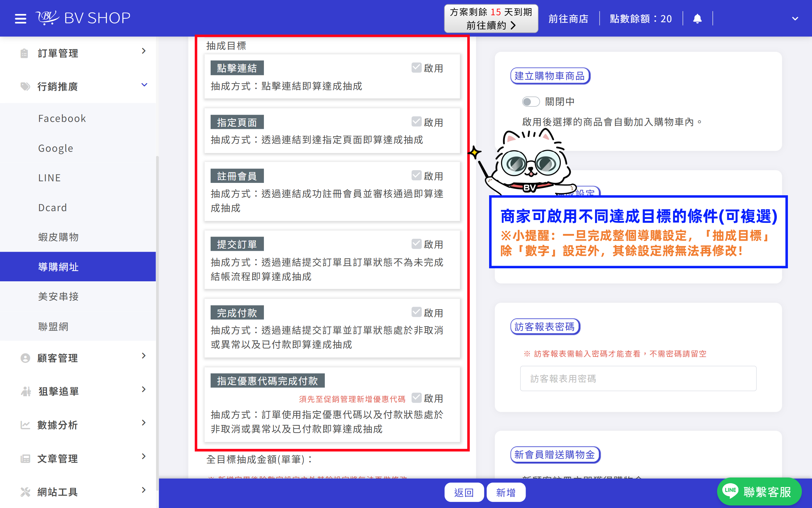Viewport: 812px width, 508px height.
Task: Toggle 啟用 checkbox for 提交訂單
Action: point(416,244)
